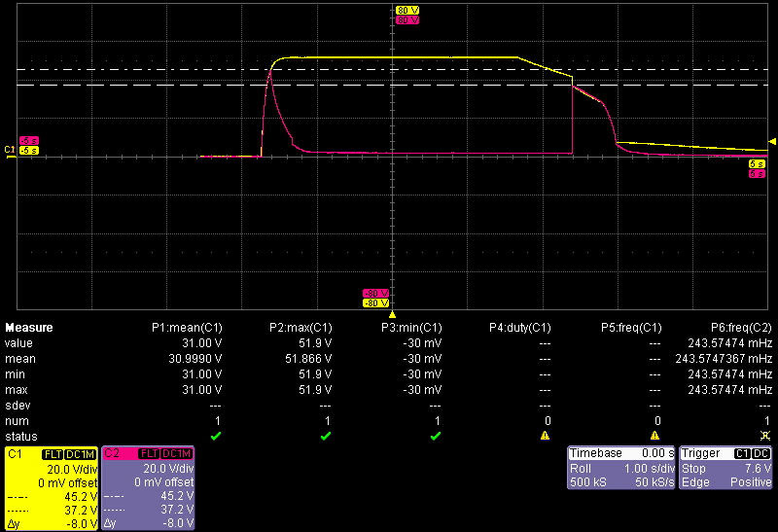
Task: Open the yellow C1 channel descriptor box
Action: coord(51,489)
